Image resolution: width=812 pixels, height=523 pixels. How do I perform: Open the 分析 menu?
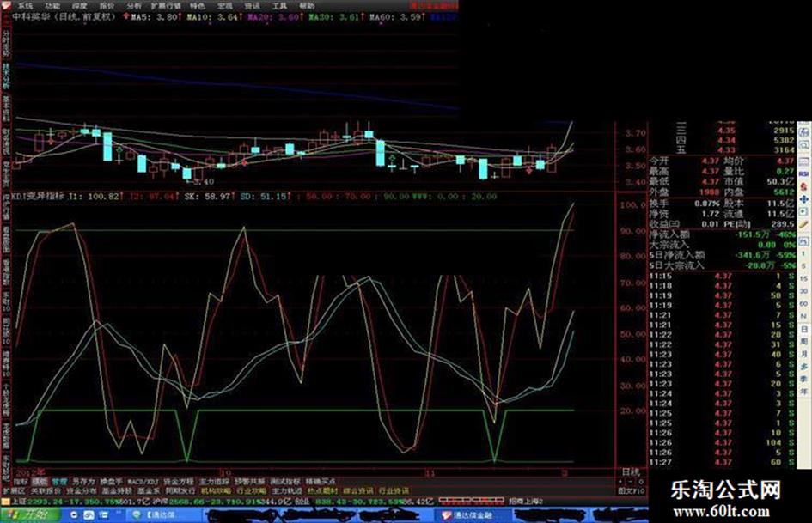(x=134, y=6)
